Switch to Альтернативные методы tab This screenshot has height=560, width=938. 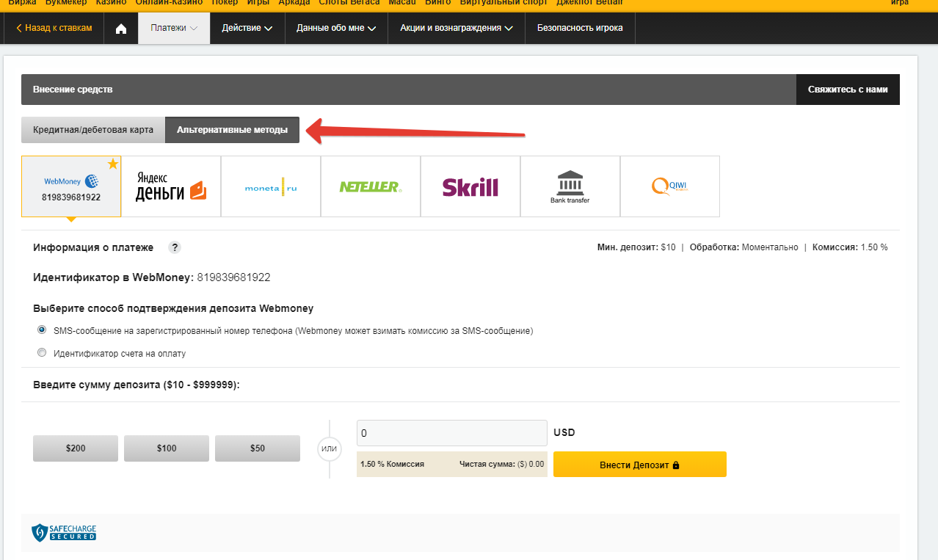tap(232, 130)
